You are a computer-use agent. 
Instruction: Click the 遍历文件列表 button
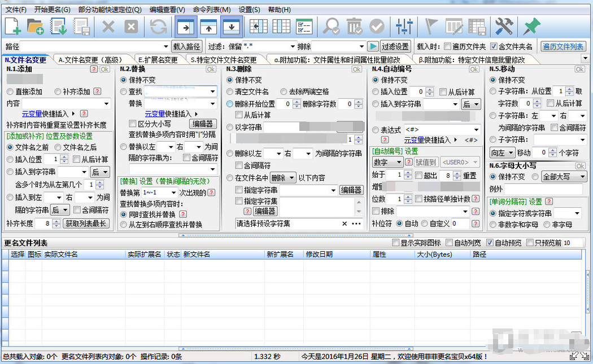point(563,46)
